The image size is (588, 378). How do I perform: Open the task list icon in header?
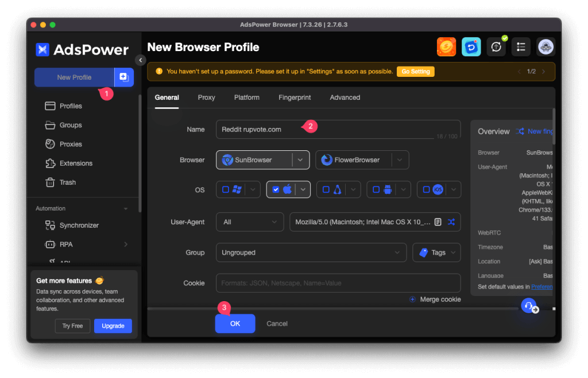(521, 47)
